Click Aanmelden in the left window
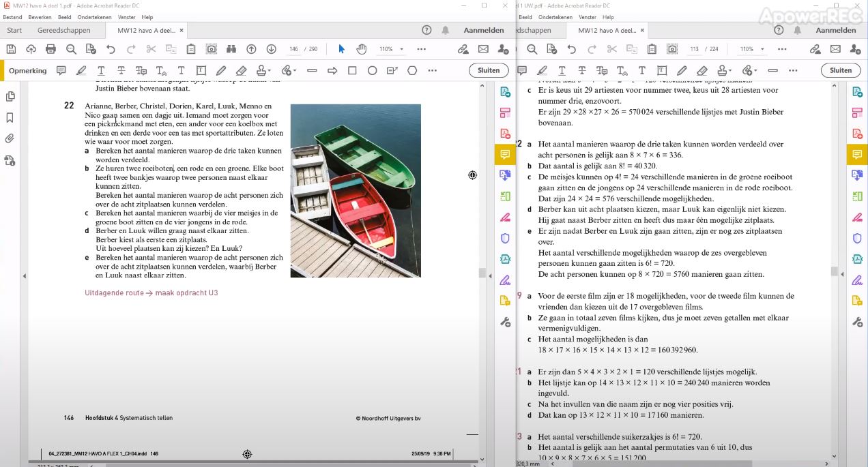 [x=484, y=31]
